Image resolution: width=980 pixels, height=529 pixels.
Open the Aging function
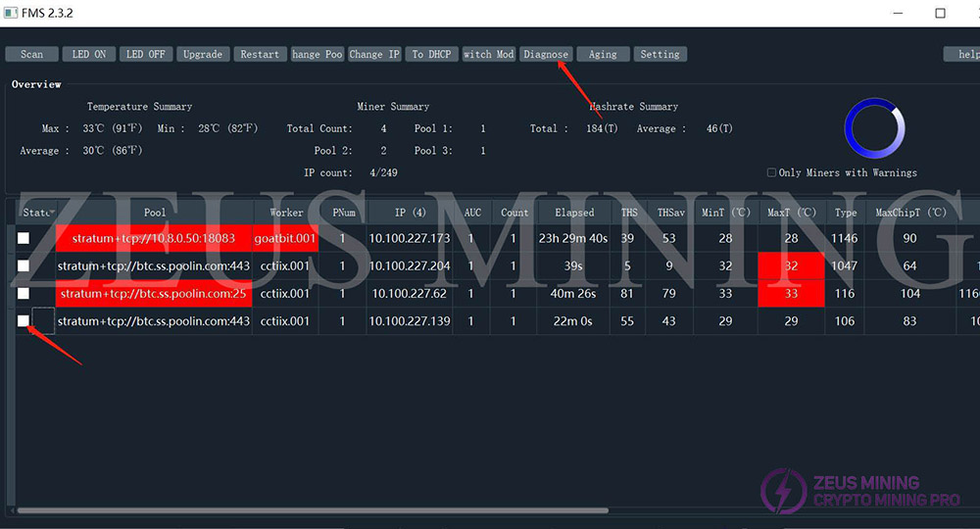pyautogui.click(x=603, y=54)
